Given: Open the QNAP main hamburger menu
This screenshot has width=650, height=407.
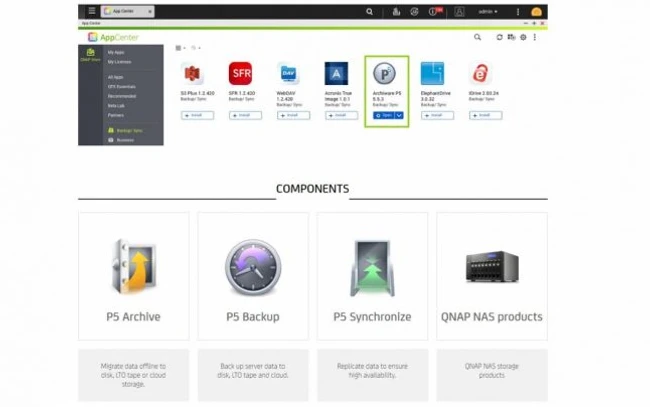Looking at the screenshot, I should (x=92, y=12).
